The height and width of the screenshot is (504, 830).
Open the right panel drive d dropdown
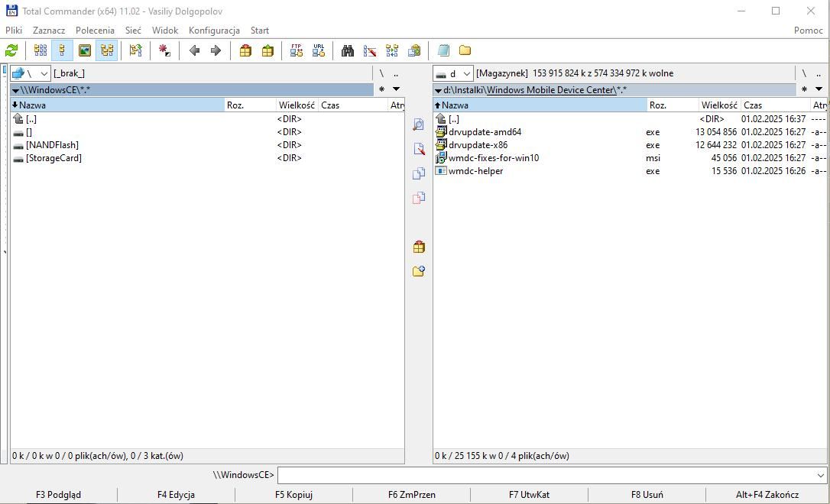coord(452,73)
